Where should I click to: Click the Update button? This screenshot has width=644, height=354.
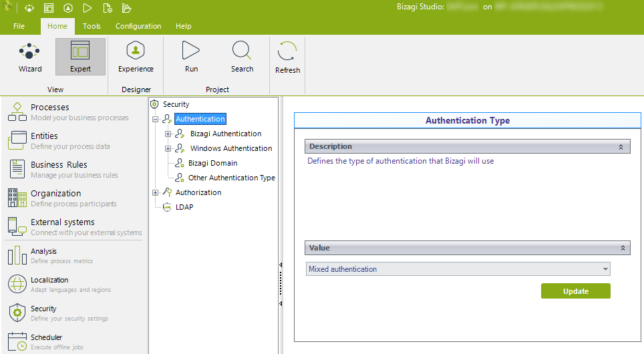pos(576,291)
